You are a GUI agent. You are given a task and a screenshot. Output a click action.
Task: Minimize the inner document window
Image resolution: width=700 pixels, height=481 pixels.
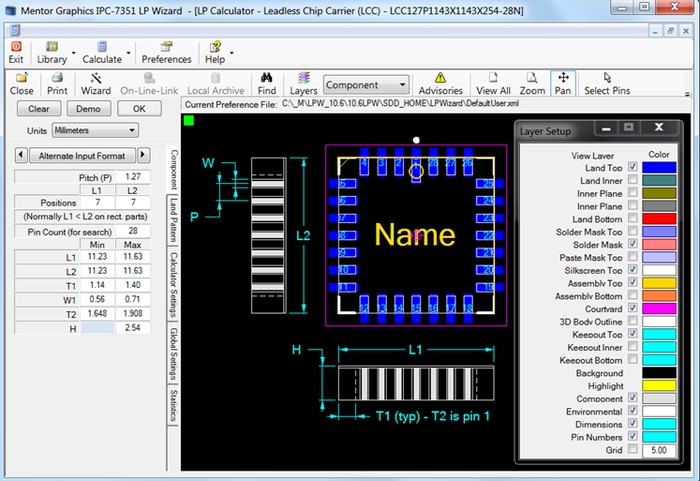coord(655,31)
